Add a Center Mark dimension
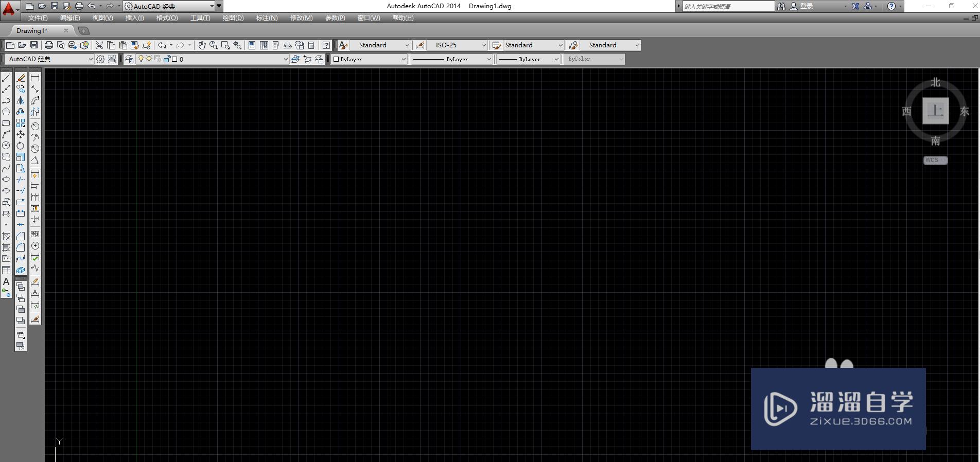The width and height of the screenshot is (980, 462). click(35, 246)
